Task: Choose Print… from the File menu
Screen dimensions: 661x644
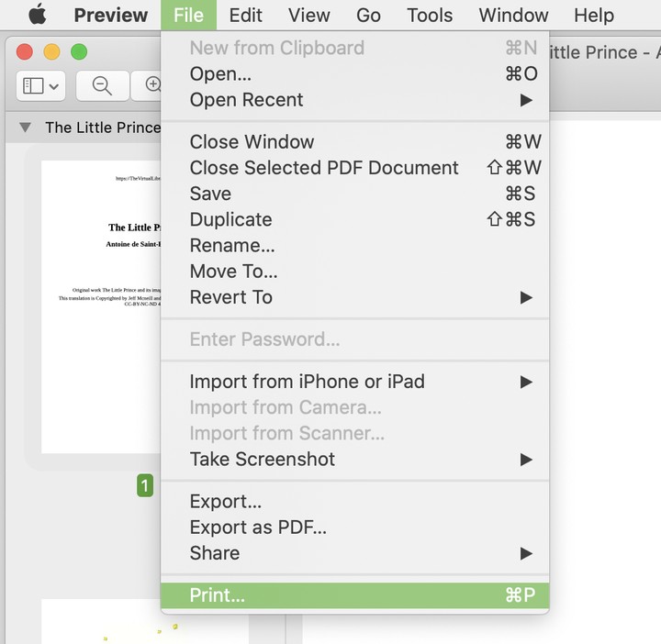Action: point(218,594)
